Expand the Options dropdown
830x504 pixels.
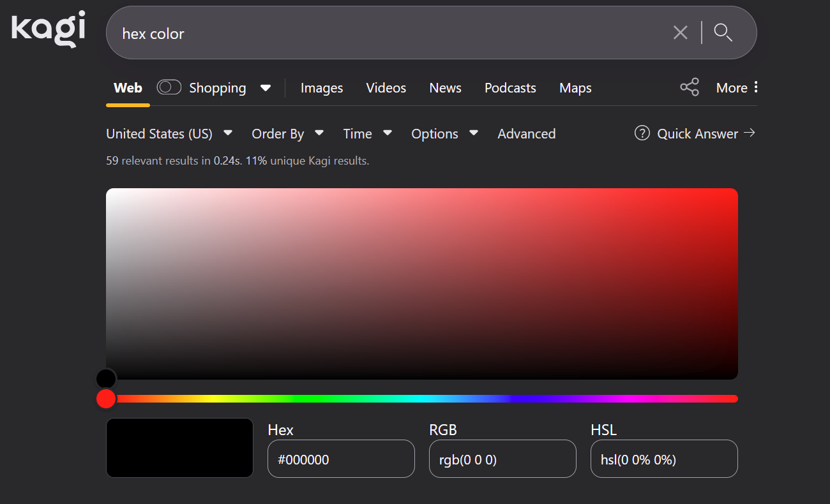pyautogui.click(x=444, y=134)
